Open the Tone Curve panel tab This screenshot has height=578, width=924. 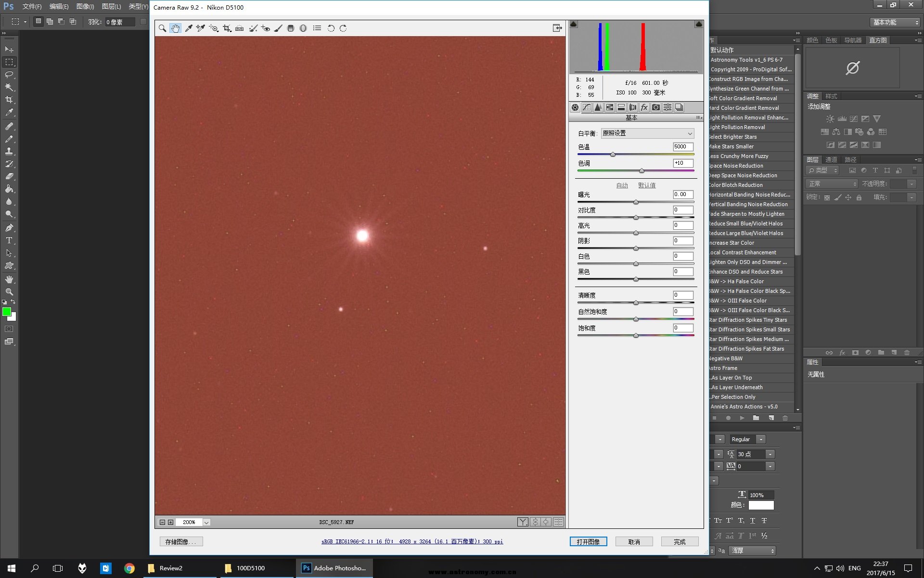click(x=587, y=107)
